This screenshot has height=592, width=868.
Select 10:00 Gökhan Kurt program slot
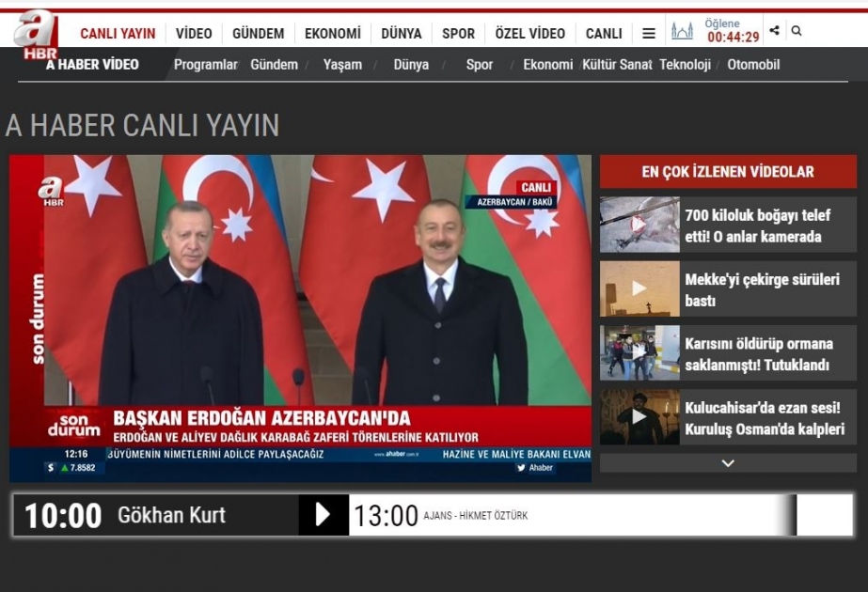tap(155, 515)
